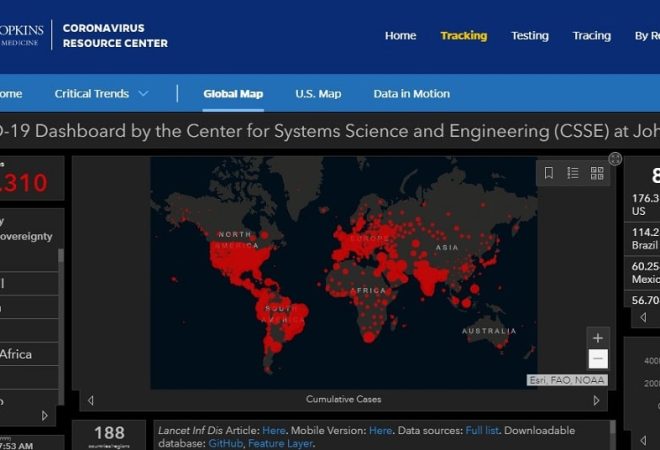Open the Data in Motion tab

pyautogui.click(x=412, y=93)
